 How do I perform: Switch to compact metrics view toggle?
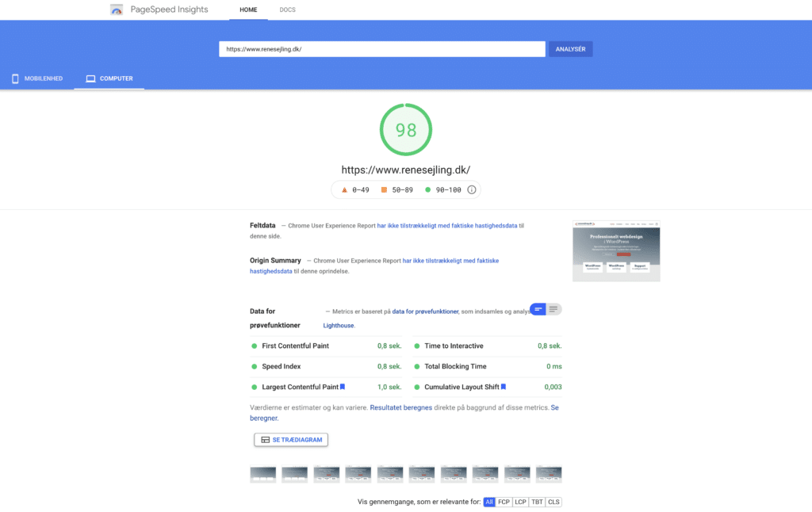point(538,309)
